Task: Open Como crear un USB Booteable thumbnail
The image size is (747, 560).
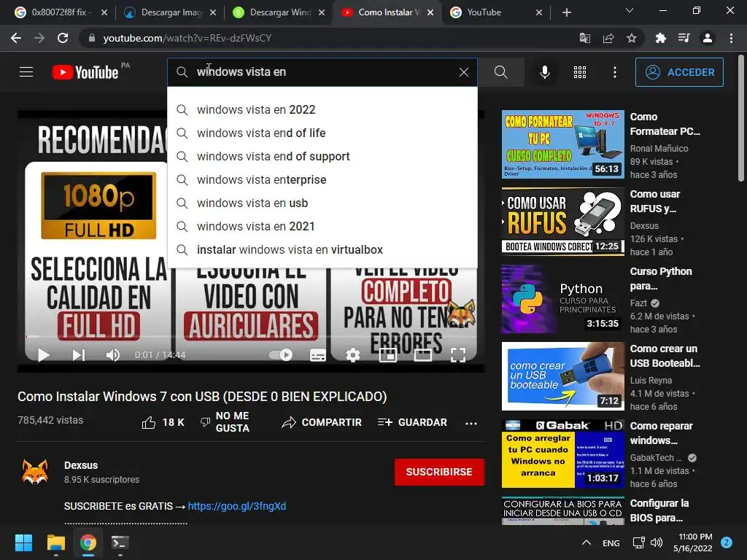Action: tap(562, 376)
